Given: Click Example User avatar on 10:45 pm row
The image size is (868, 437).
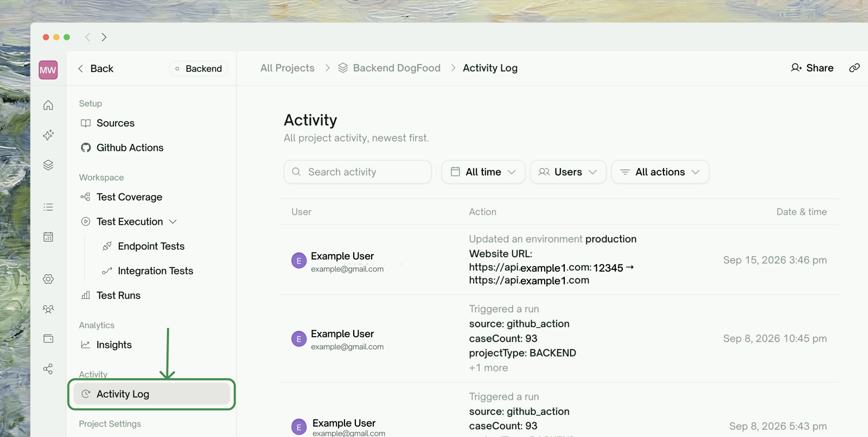Looking at the screenshot, I should pos(299,339).
